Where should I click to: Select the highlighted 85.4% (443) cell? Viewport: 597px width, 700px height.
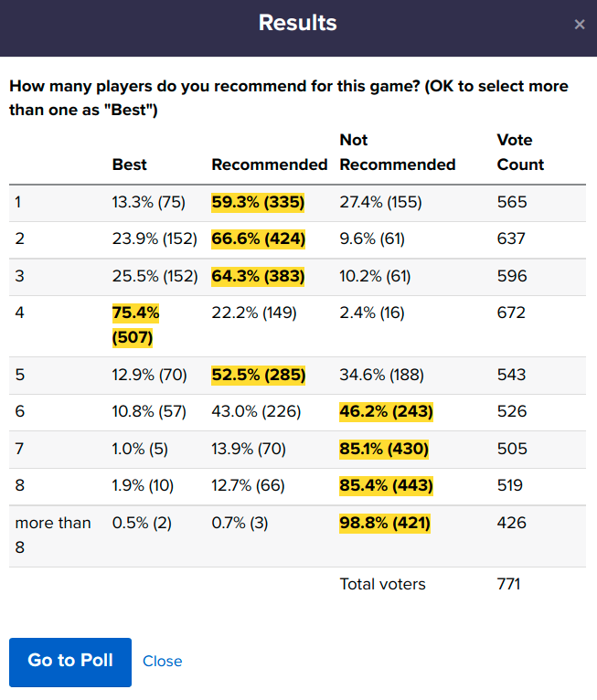[386, 486]
